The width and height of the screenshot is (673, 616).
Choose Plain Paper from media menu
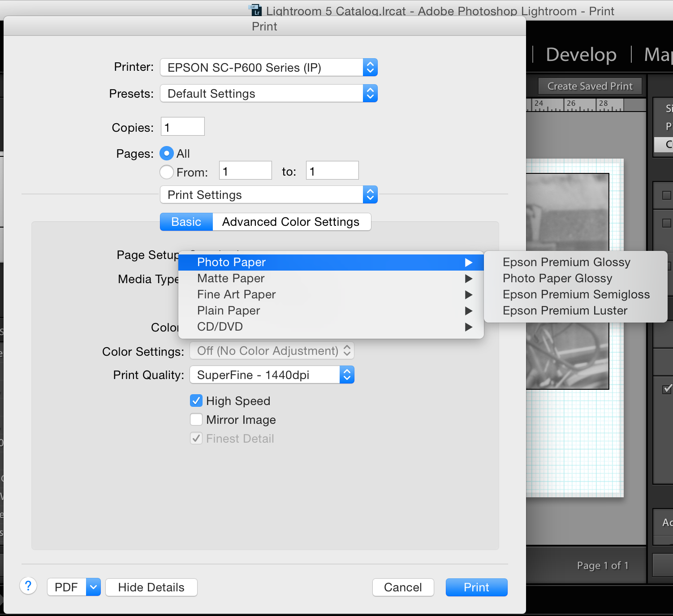tap(331, 311)
